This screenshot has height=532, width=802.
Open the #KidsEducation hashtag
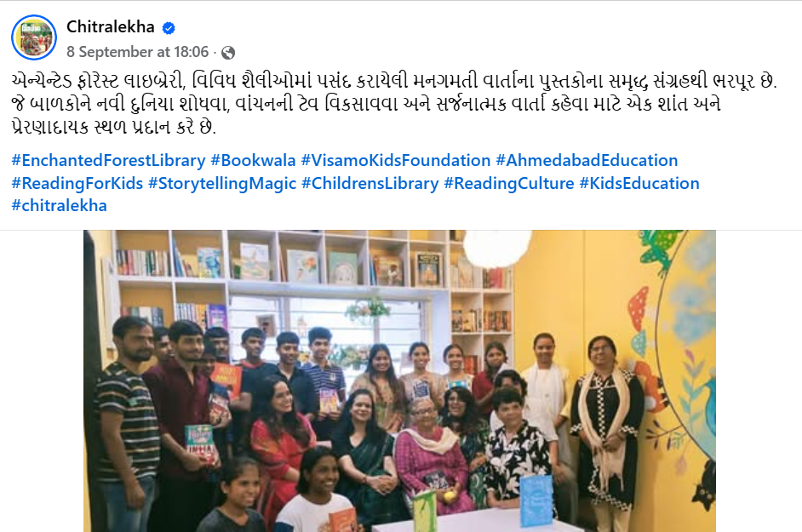639,184
